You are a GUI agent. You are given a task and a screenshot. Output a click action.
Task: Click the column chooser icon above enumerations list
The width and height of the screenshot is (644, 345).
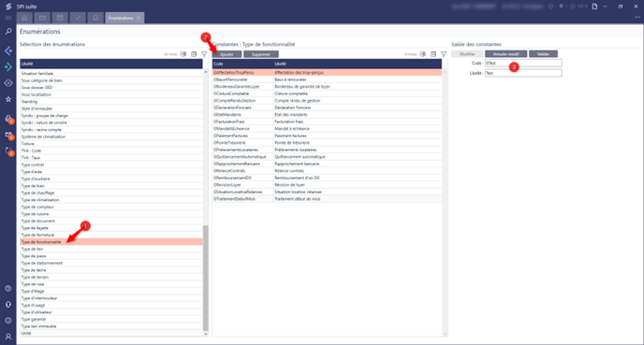point(183,54)
